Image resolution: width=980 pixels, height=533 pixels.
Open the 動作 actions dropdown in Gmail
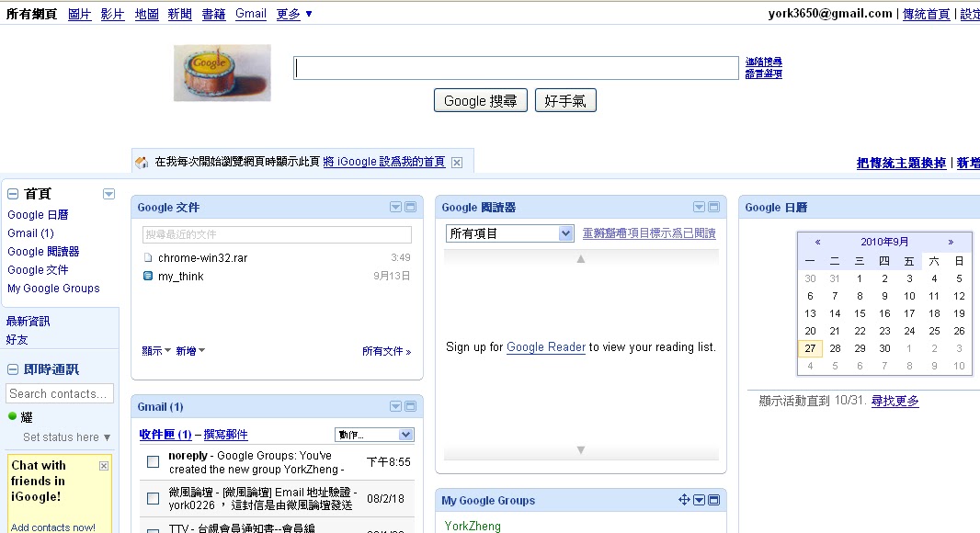374,435
